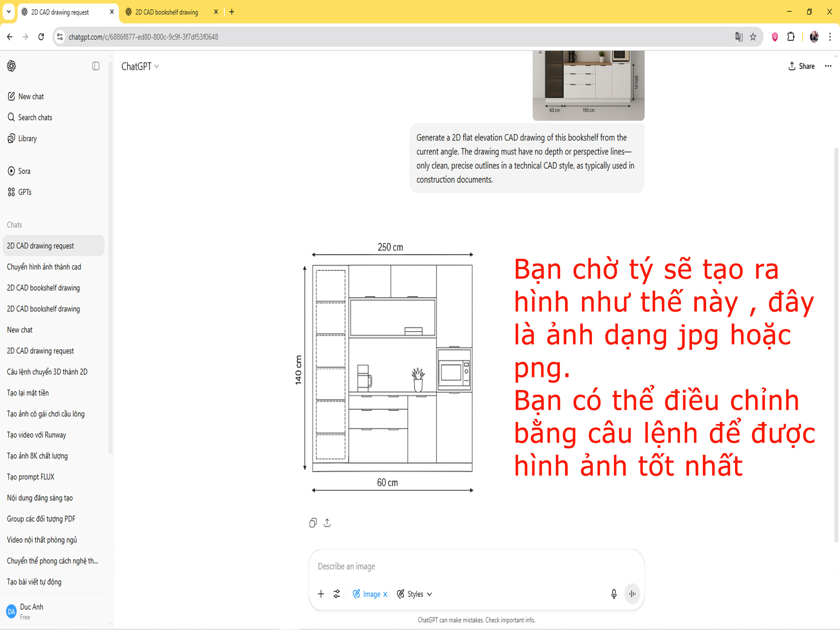Image resolution: width=840 pixels, height=630 pixels.
Task: Switch to 2D CAD bookshelf drawing tab
Action: click(167, 12)
